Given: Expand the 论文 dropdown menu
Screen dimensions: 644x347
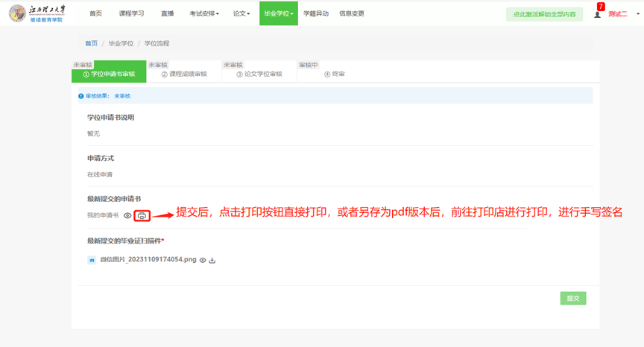Looking at the screenshot, I should (x=241, y=13).
